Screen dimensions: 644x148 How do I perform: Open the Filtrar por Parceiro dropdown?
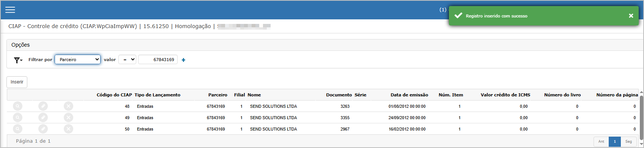click(x=77, y=60)
